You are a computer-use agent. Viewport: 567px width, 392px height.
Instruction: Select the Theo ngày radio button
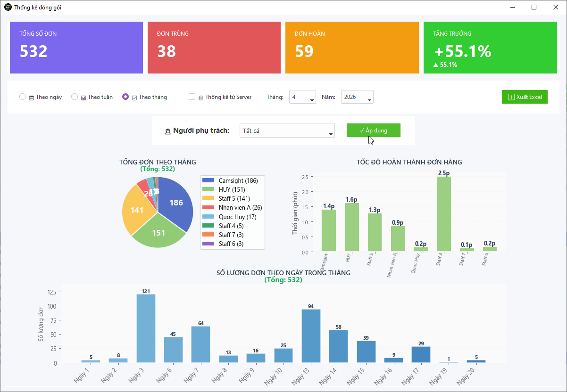(23, 97)
